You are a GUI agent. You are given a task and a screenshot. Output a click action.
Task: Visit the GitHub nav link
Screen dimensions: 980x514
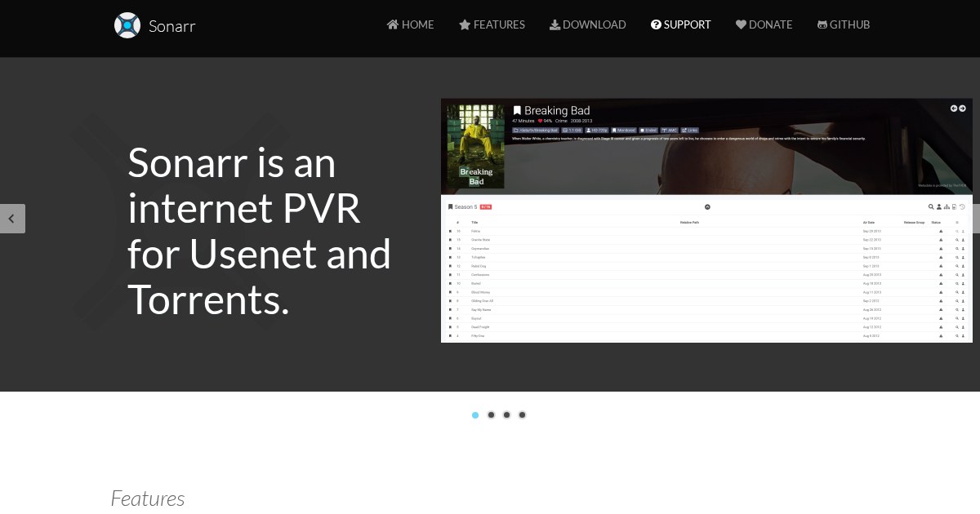[844, 24]
